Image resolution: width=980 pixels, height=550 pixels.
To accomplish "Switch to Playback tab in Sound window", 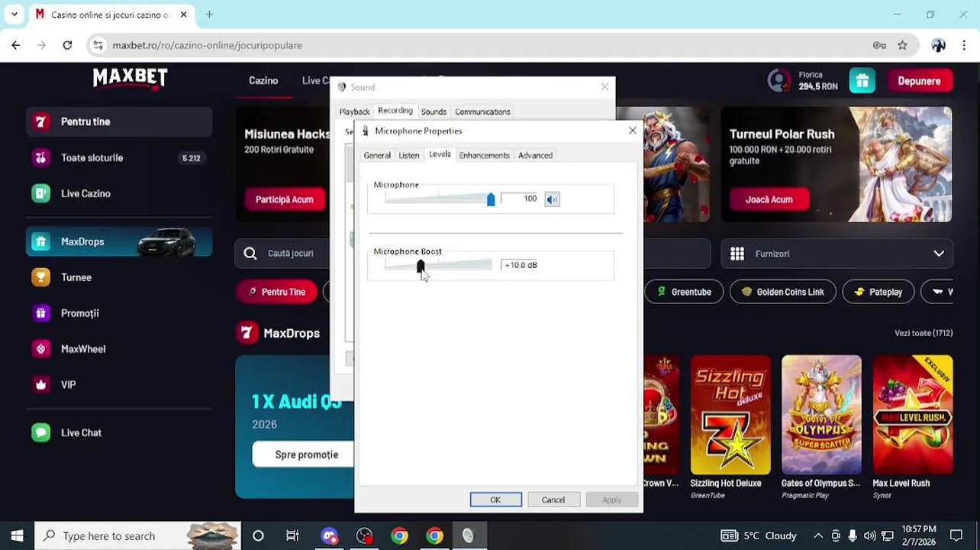I will point(354,112).
